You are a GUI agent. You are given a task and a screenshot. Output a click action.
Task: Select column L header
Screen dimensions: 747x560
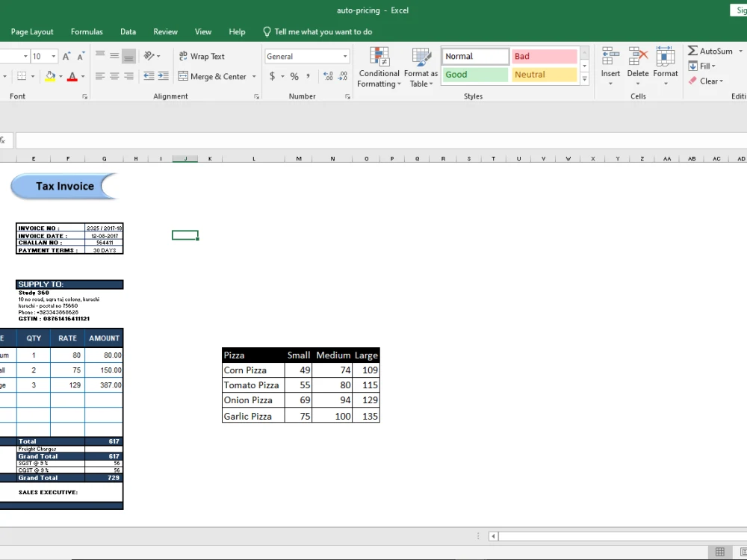pyautogui.click(x=253, y=158)
